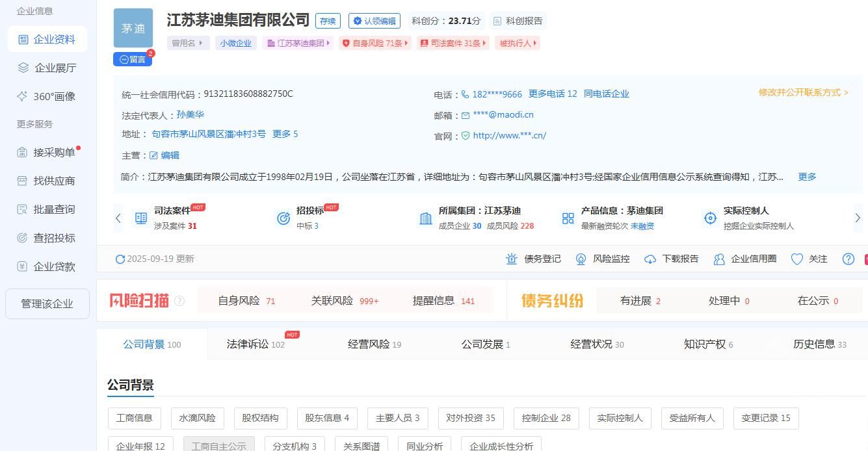Open 找供应商 sidebar item

[x=47, y=181]
